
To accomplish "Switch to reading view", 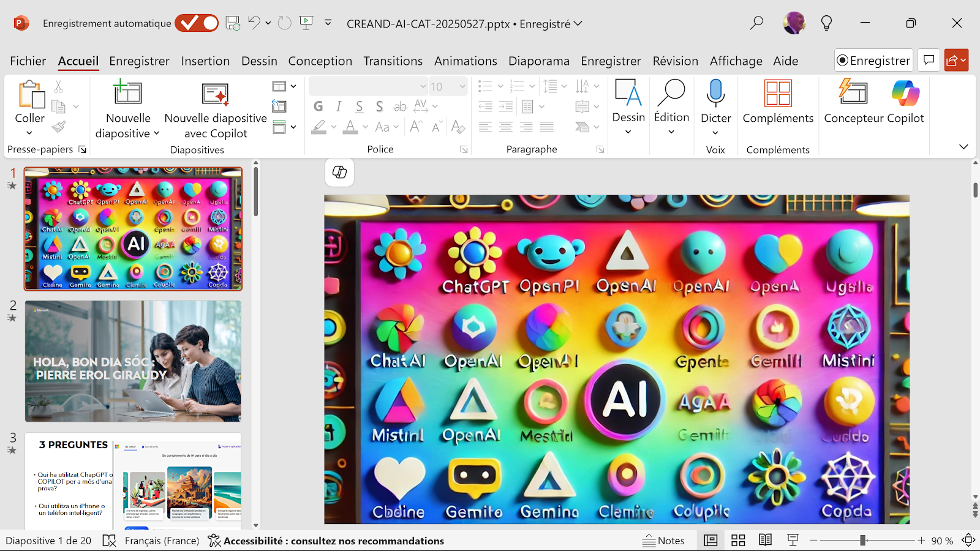I will [765, 541].
